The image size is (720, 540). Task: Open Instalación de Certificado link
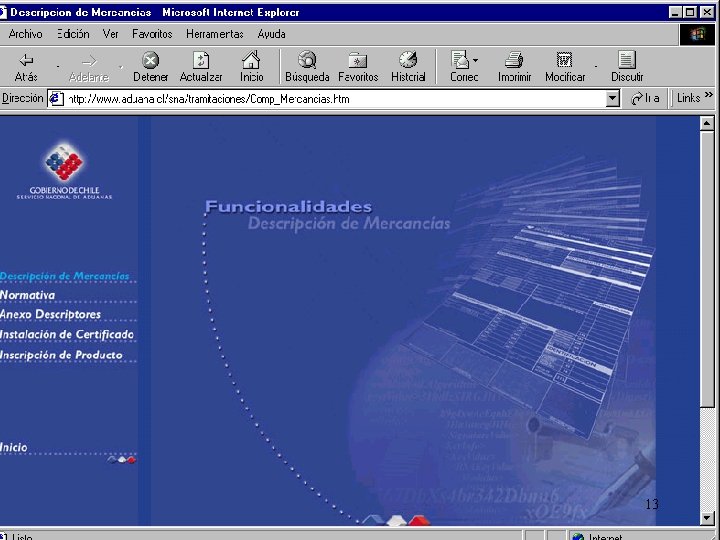tap(67, 335)
